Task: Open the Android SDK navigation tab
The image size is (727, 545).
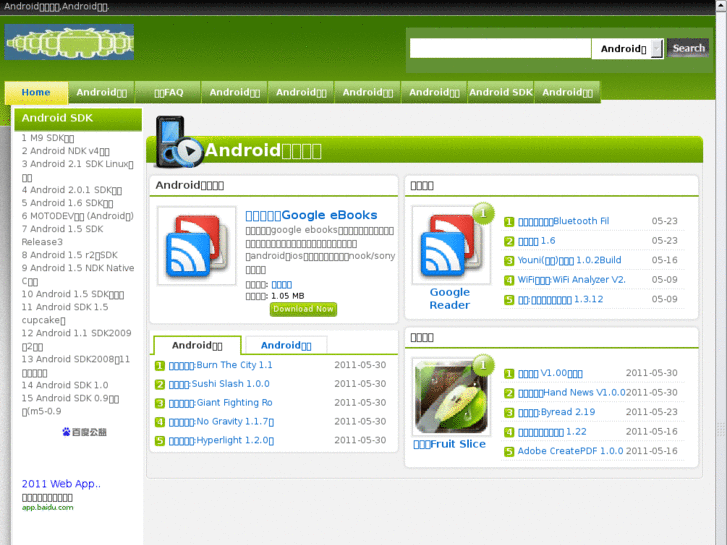Action: coord(501,92)
